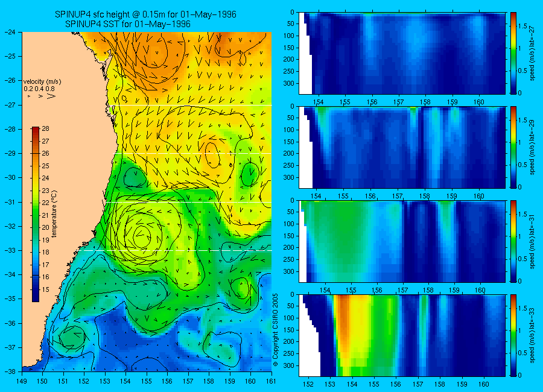Click the "speed (m/s) lat=-27" label
Screen dimensions: 543x392
pos(533,53)
